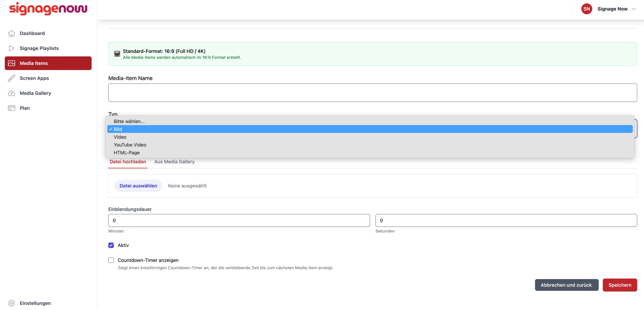
Task: Focus the Media-Item Name input field
Action: (x=373, y=93)
